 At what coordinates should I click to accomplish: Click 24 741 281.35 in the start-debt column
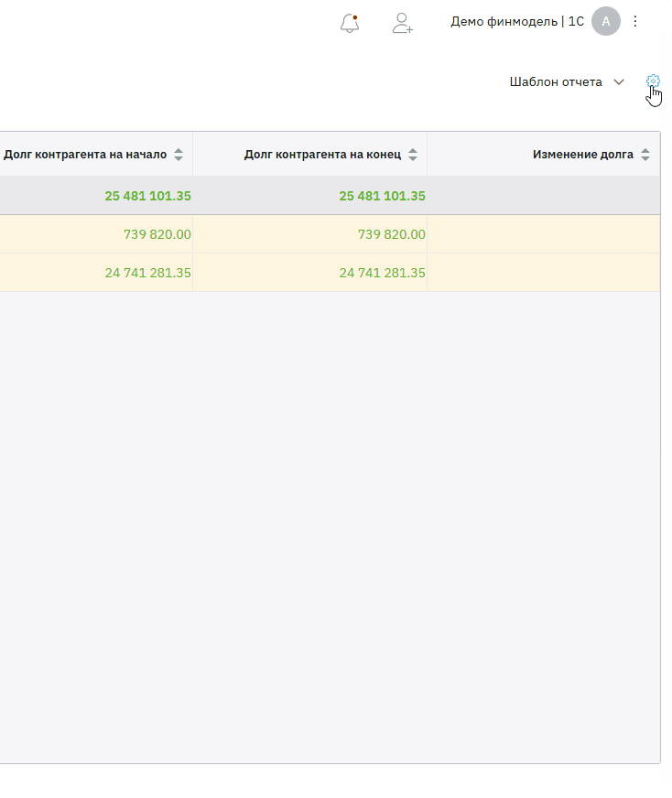(x=147, y=273)
